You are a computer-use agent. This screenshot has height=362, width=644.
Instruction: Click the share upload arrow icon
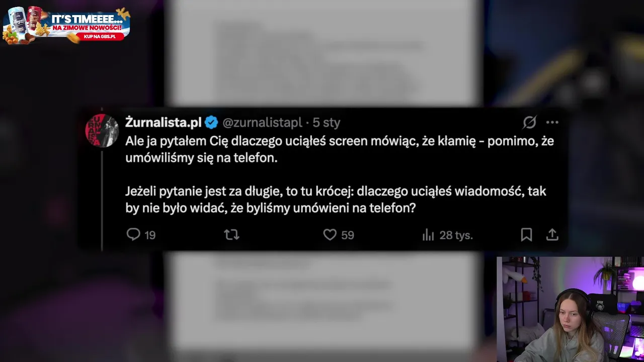point(552,234)
